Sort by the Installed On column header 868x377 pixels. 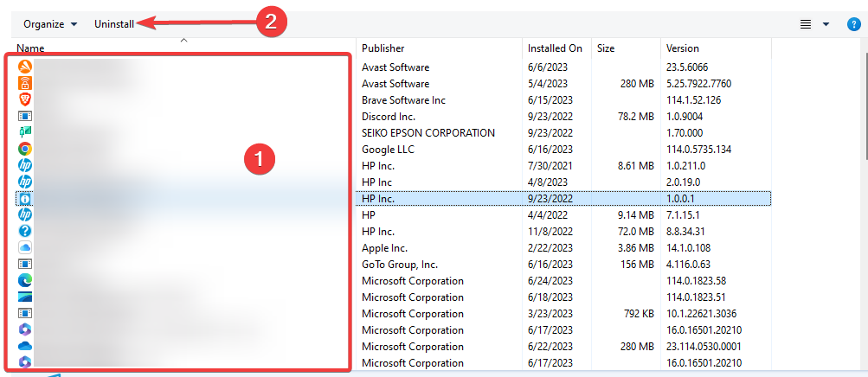coord(555,48)
